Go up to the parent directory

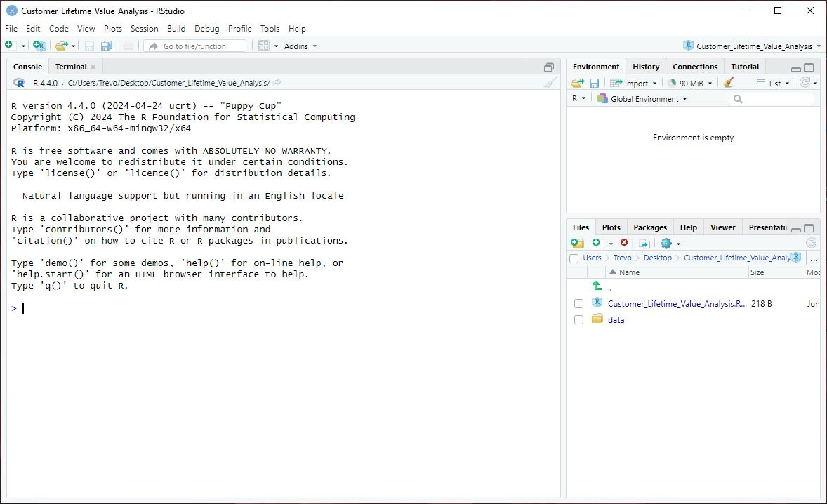597,286
